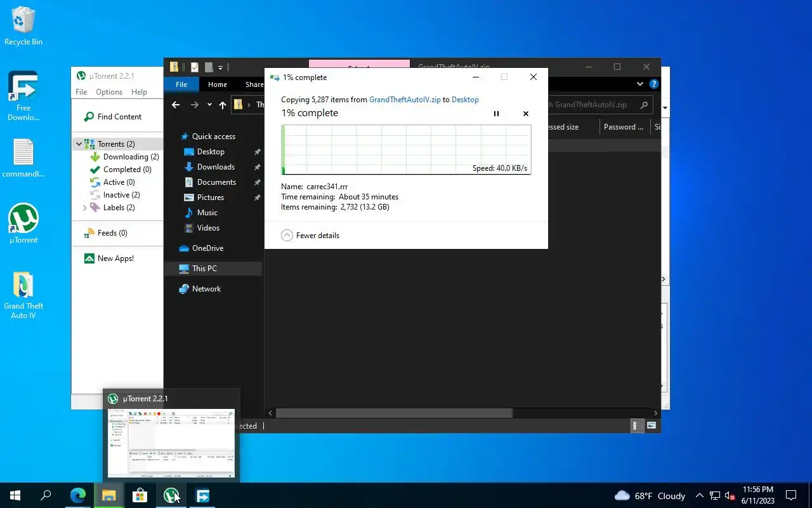The height and width of the screenshot is (508, 812).
Task: Open Documents in Explorer sidebar
Action: [x=216, y=182]
